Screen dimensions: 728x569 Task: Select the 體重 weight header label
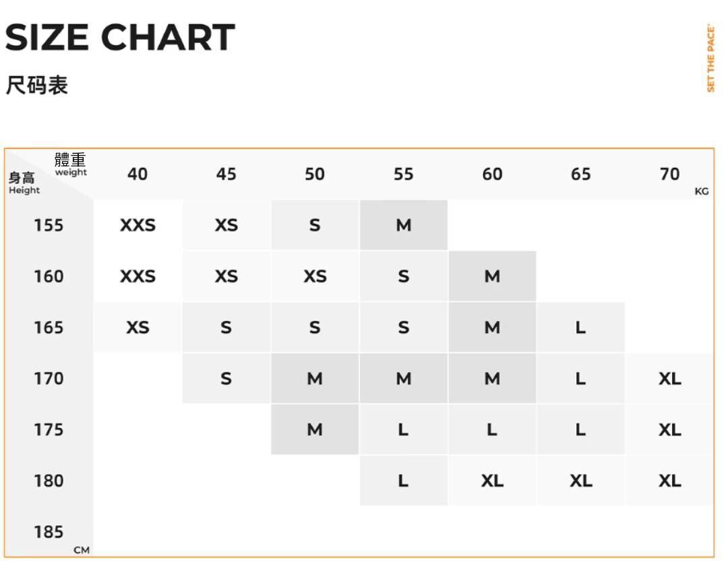click(x=71, y=164)
